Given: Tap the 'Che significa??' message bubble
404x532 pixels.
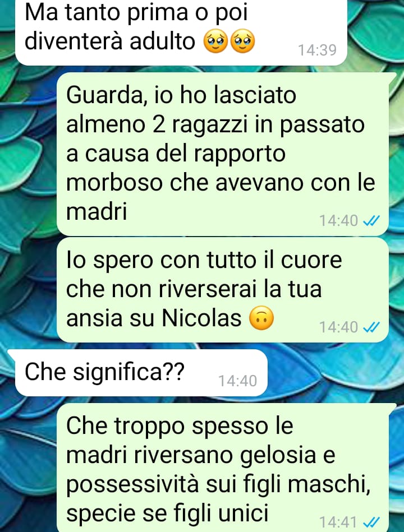Looking at the screenshot, I should coord(141,373).
